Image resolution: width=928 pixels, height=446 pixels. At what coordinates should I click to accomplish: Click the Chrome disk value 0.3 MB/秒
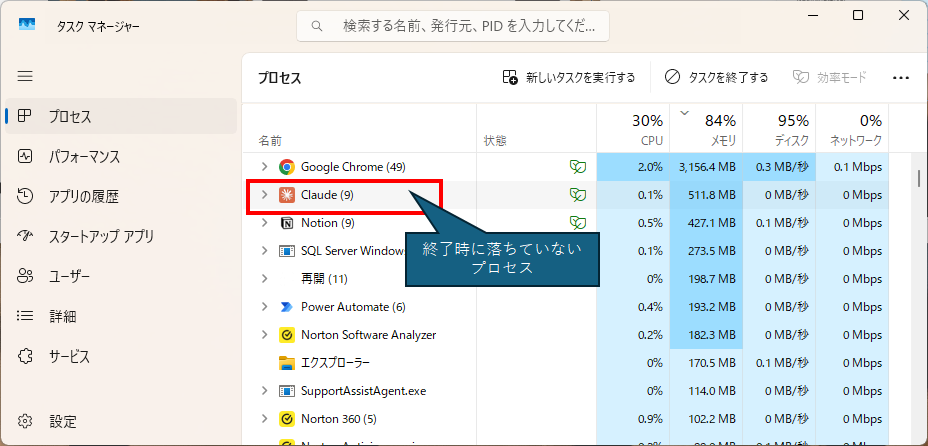pyautogui.click(x=782, y=167)
